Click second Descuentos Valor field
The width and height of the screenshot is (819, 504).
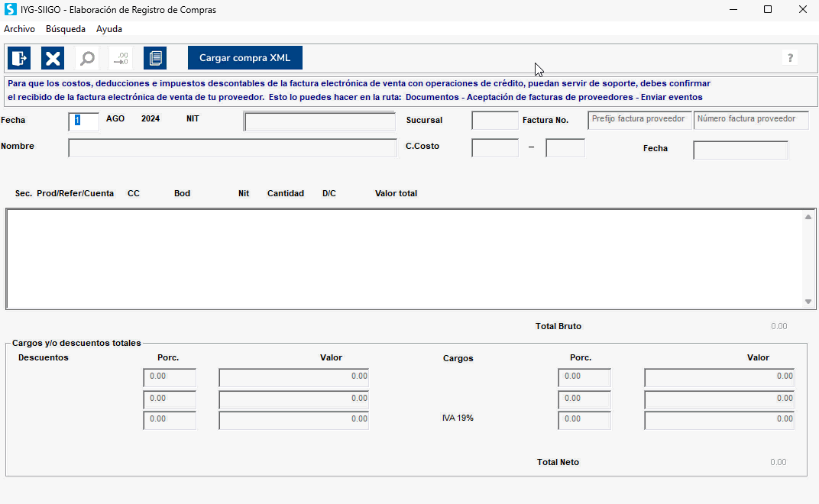[x=294, y=399]
